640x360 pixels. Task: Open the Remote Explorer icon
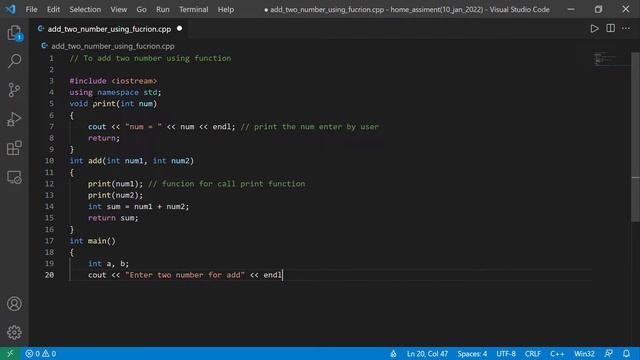click(14, 177)
